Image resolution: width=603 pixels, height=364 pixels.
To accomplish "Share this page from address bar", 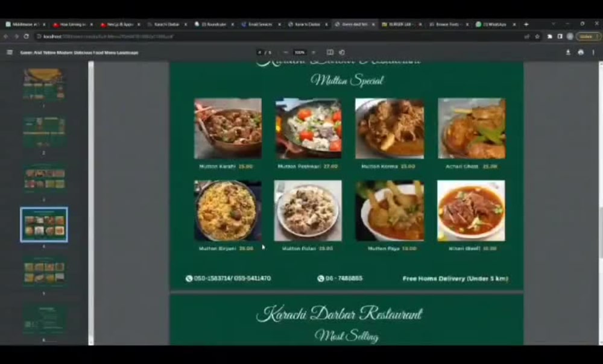I will 527,37.
